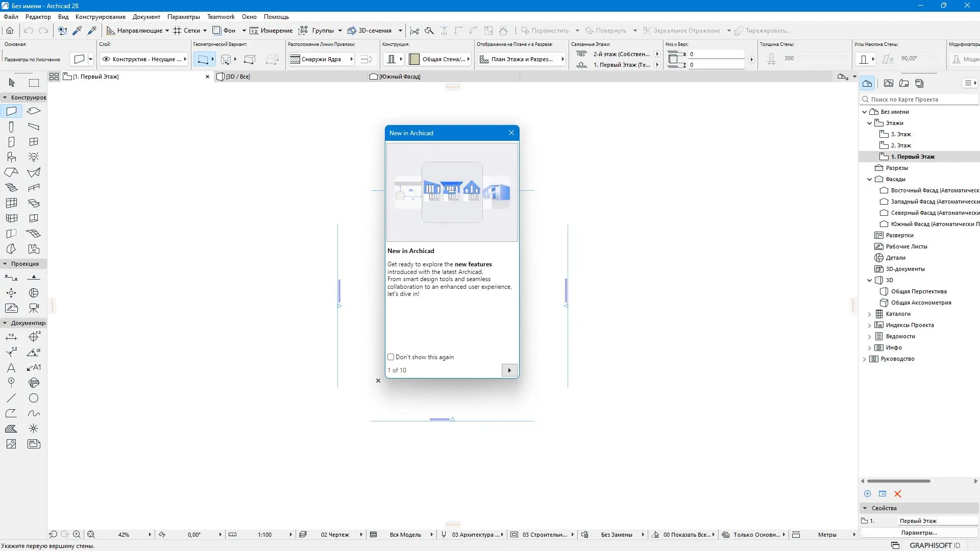Viewport: 980px width, 551px height.
Task: Select the trapezoid wall geometry method
Action: (x=249, y=59)
